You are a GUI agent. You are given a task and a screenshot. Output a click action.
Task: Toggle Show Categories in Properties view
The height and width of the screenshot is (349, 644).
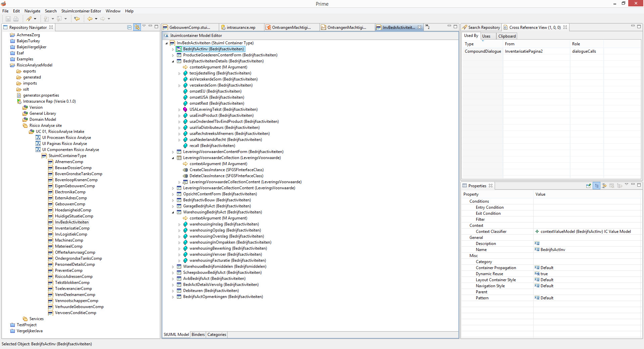coord(597,186)
